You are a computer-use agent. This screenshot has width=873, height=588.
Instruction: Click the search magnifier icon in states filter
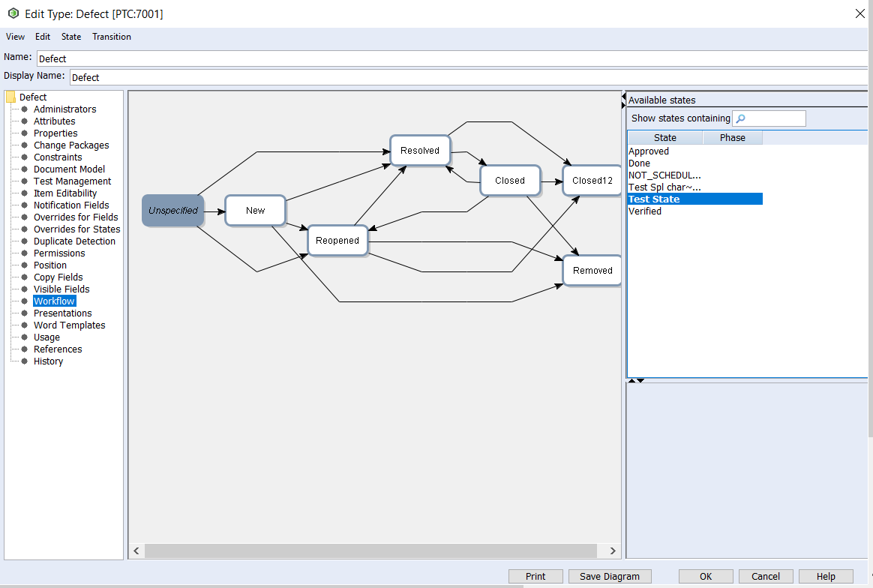coord(740,118)
